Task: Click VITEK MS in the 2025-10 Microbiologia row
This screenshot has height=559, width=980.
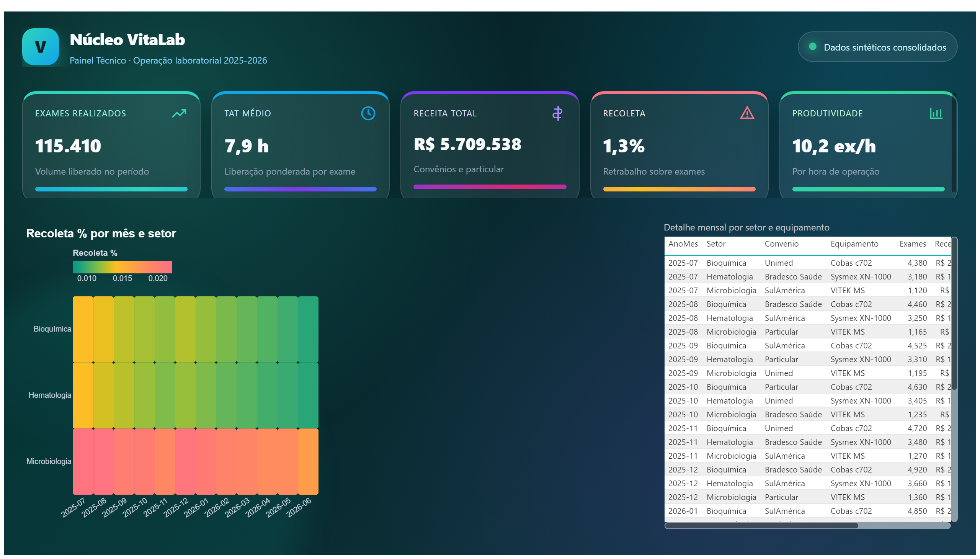Action: click(847, 415)
